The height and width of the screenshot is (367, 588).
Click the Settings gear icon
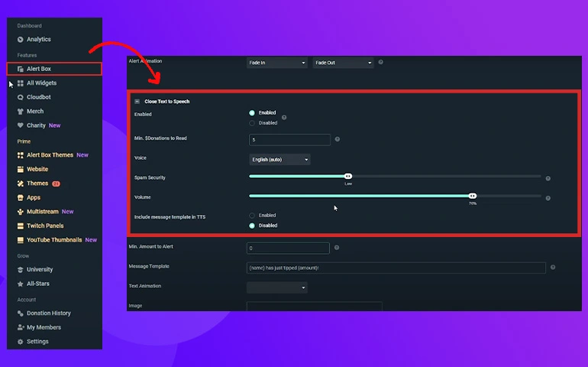[x=20, y=342]
